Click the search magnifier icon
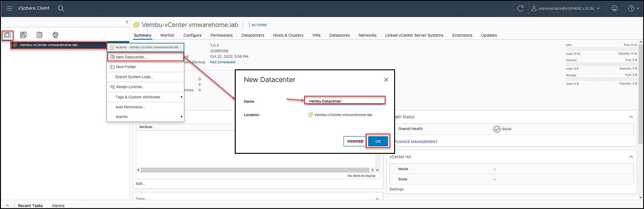 pos(61,8)
